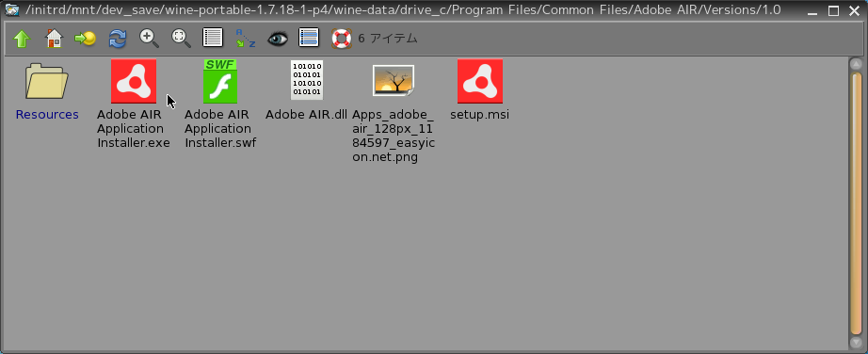The width and height of the screenshot is (868, 354).
Task: Maximize the file manager window
Action: pos(833,10)
